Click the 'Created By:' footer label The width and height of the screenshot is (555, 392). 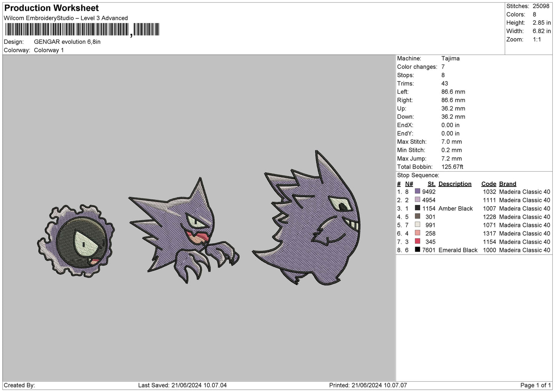pyautogui.click(x=20, y=385)
